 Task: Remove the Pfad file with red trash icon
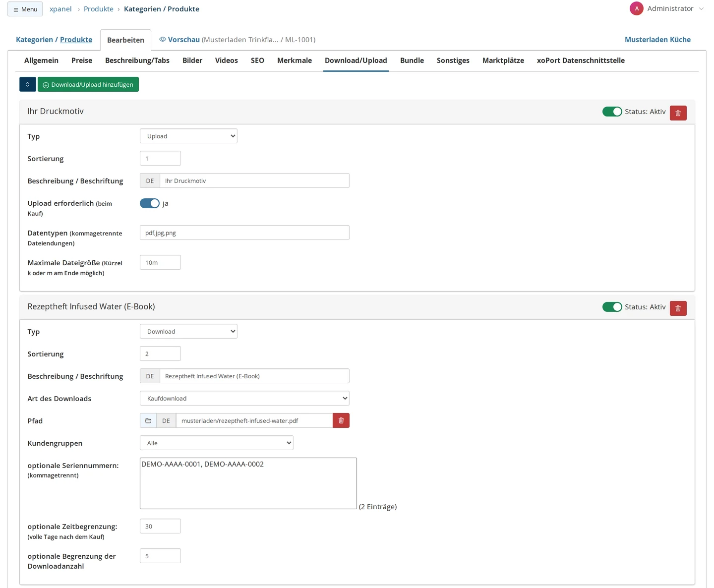tap(341, 420)
